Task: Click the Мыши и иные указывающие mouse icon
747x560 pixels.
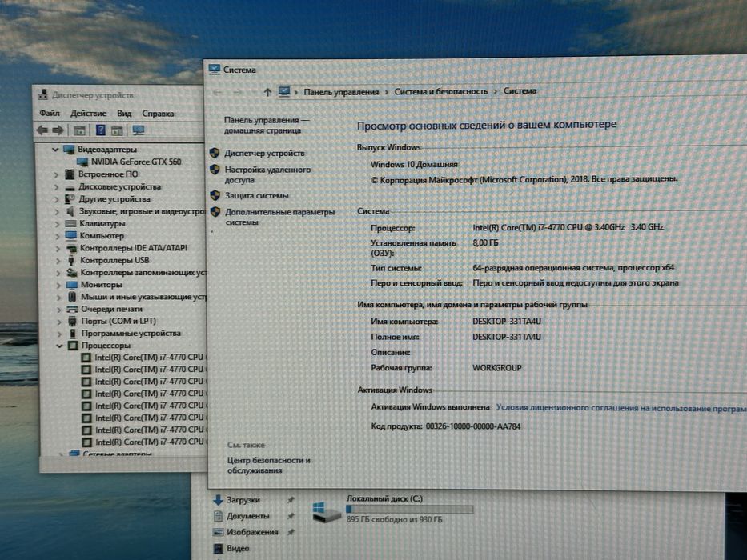Action: tap(72, 297)
